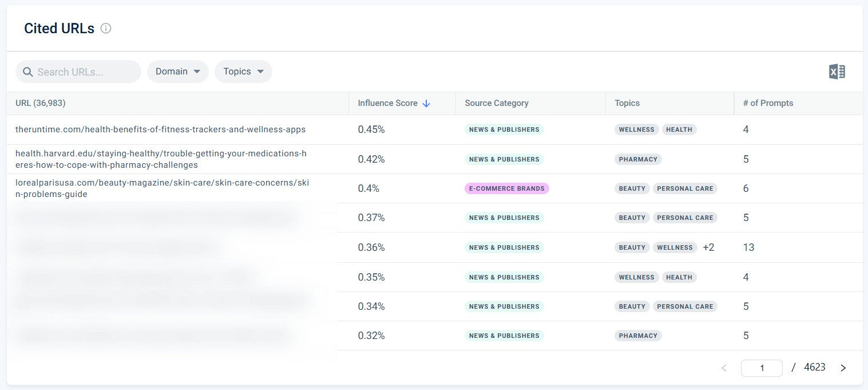Viewport: 868px width, 390px height.
Task: Open the health.harvard.edu pharmacy article link
Action: coord(161,159)
